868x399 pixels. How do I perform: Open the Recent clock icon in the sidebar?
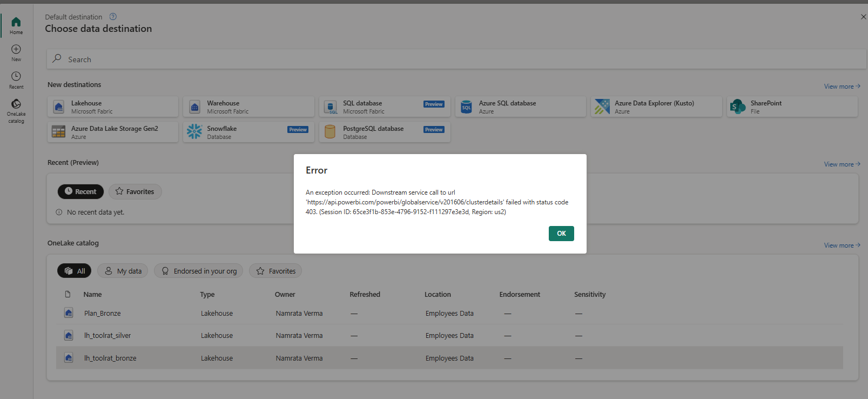point(16,76)
